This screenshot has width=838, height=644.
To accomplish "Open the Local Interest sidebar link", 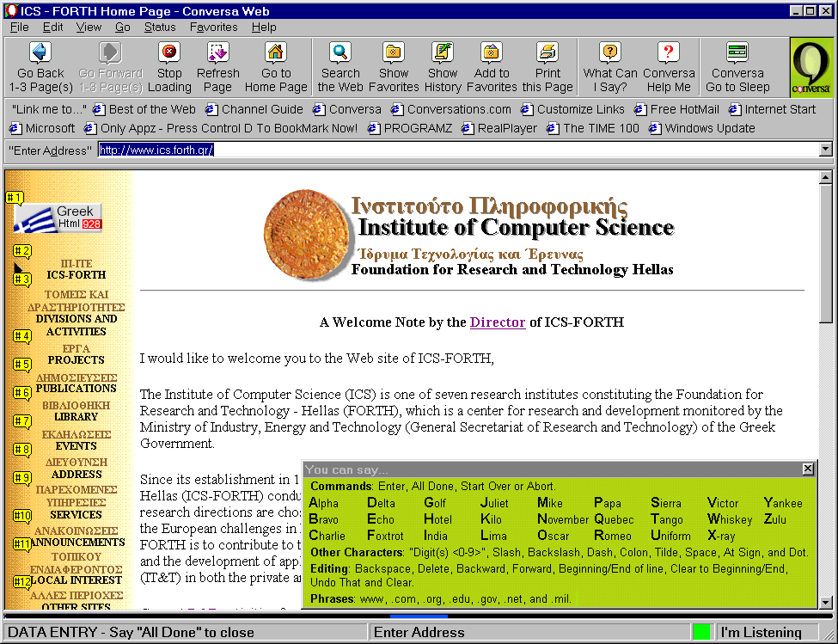I will coord(76,568).
